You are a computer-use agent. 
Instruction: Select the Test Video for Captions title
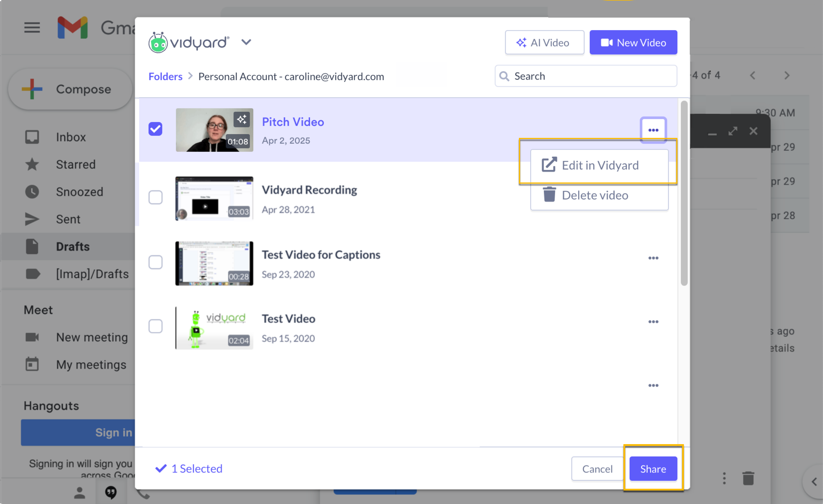coord(321,255)
